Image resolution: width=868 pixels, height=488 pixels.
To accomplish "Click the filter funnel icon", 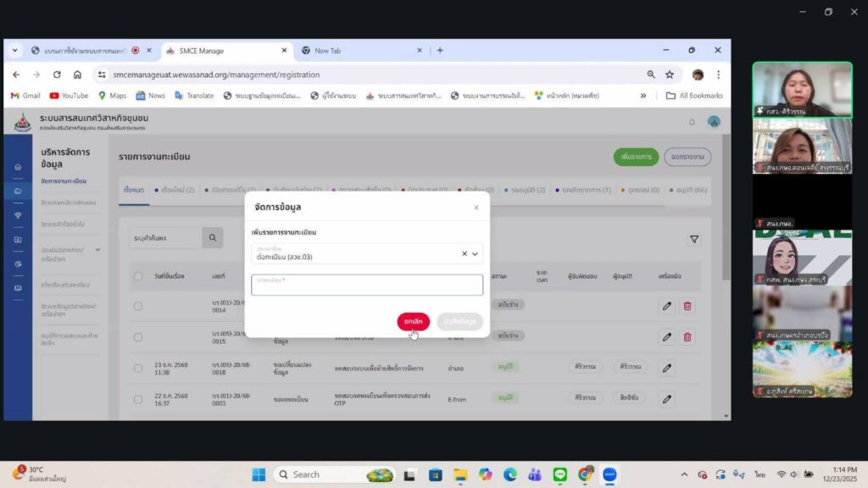I will click(694, 240).
